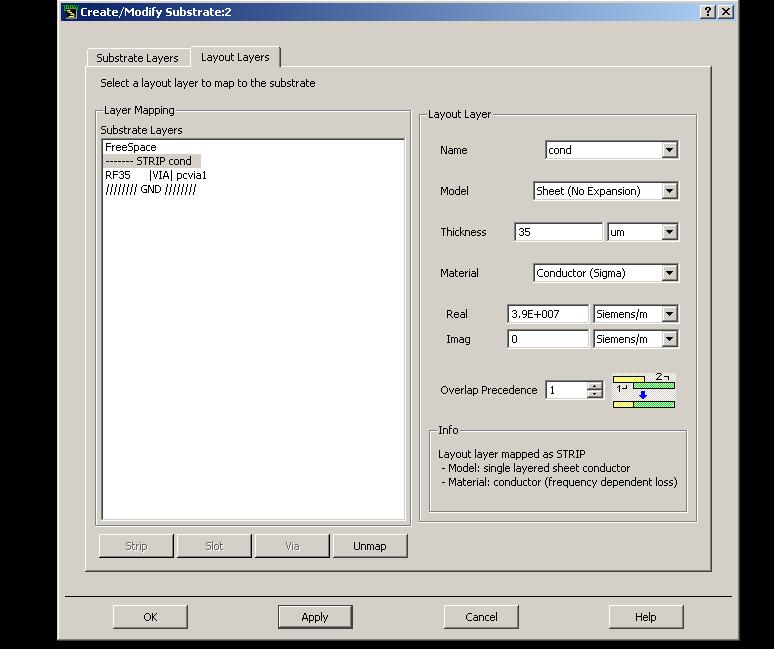Click the Real conductivity input field

click(548, 314)
